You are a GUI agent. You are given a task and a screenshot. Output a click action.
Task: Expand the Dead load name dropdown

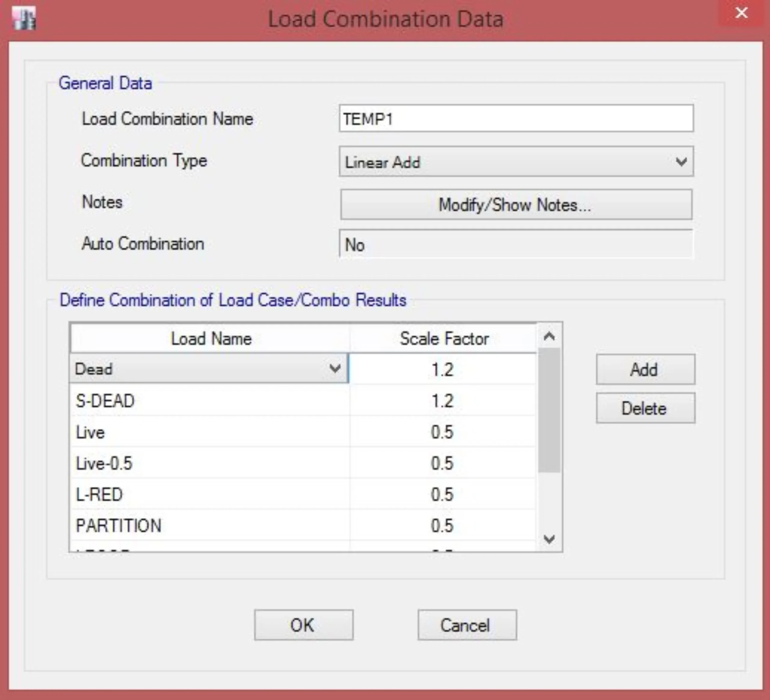pos(335,369)
